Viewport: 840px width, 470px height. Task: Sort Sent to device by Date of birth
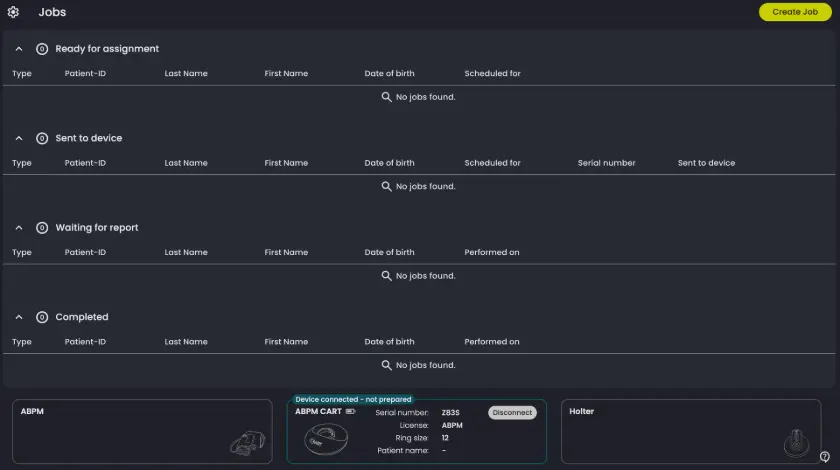pyautogui.click(x=389, y=163)
